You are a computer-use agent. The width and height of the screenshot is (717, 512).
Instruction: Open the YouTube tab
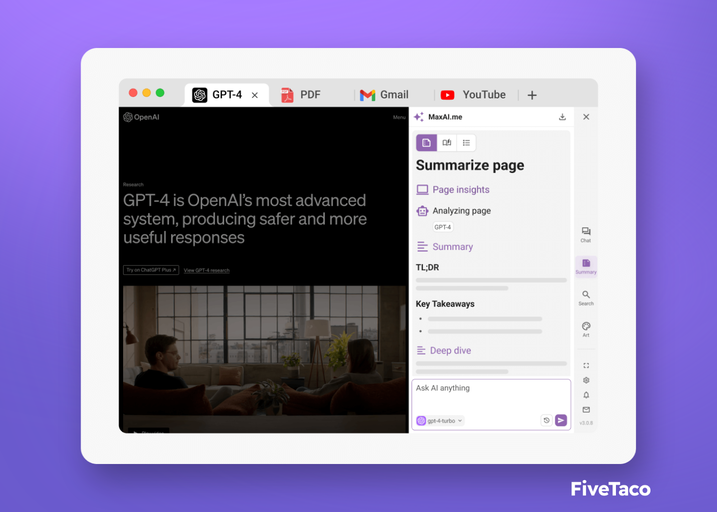pos(473,95)
